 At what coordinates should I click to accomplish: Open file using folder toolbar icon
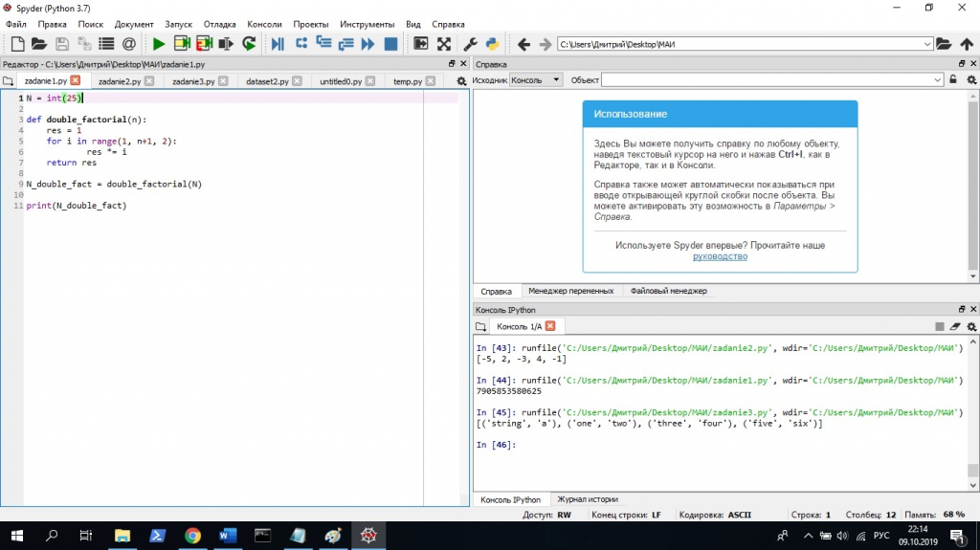(38, 44)
